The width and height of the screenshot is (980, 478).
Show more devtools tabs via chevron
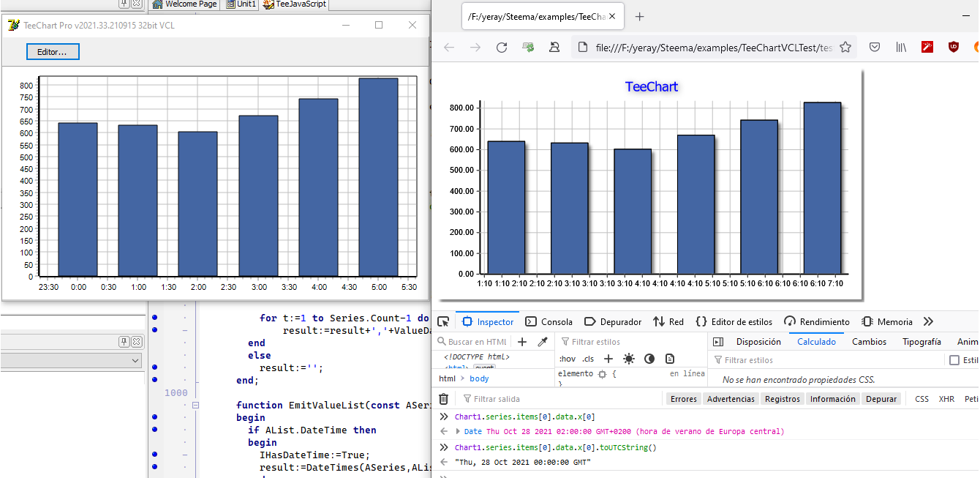(929, 321)
